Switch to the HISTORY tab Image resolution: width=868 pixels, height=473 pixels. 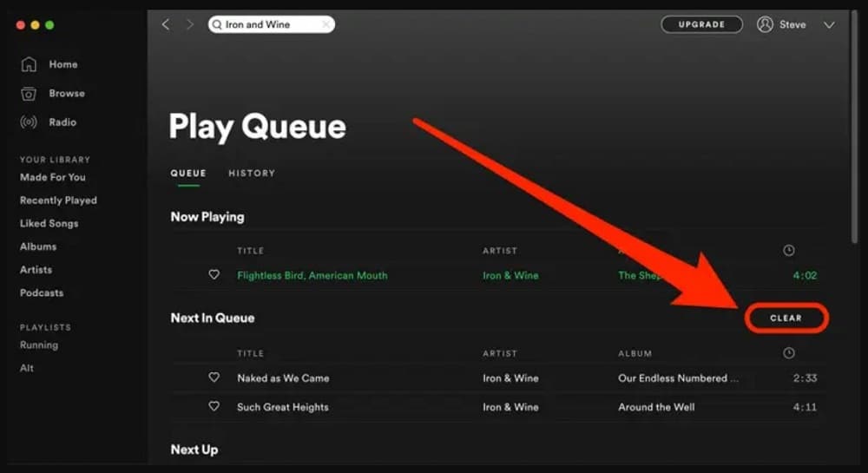coord(252,174)
